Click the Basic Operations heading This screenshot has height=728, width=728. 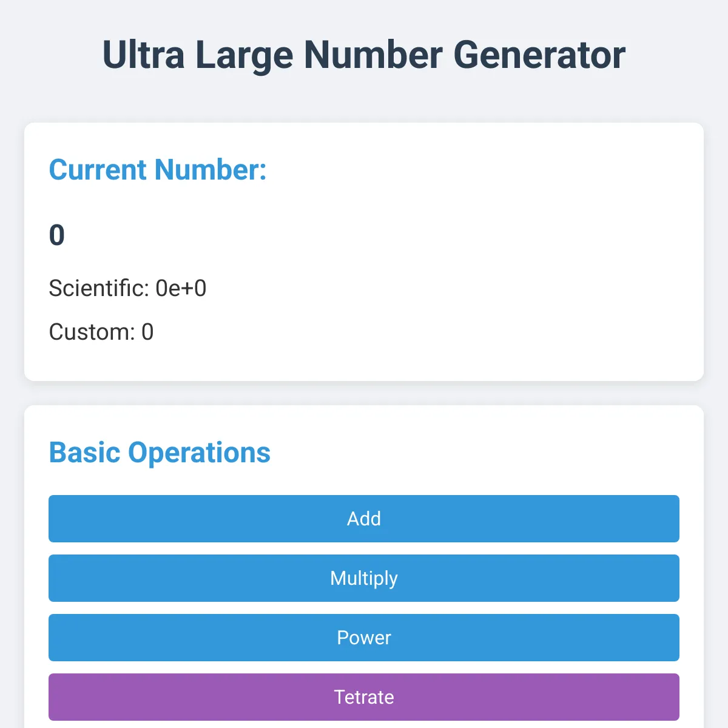pos(160,452)
